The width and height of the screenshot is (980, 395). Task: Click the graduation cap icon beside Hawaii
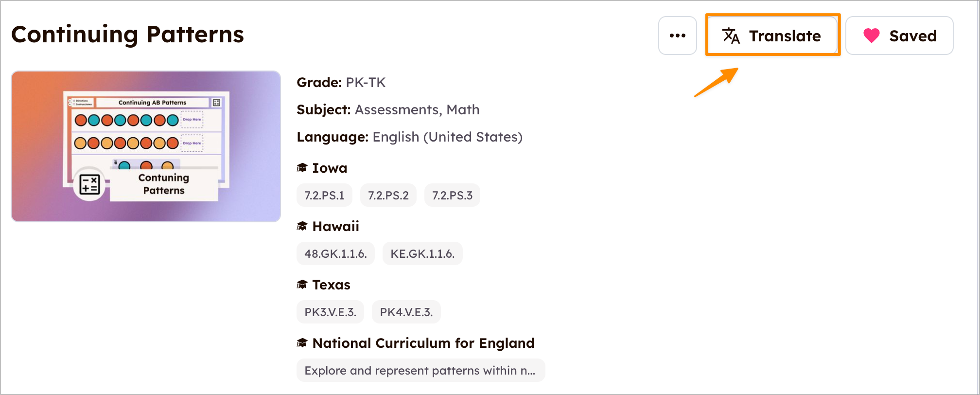point(302,226)
